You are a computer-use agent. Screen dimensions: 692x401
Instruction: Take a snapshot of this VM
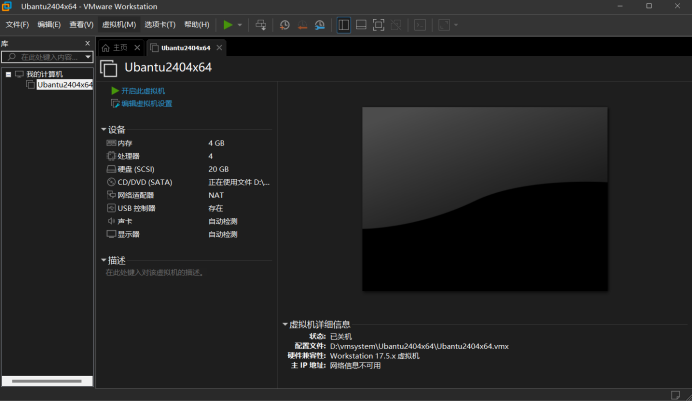[285, 25]
